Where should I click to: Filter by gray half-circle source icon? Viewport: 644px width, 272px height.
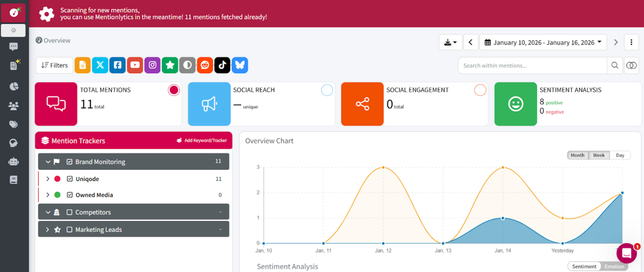click(187, 65)
